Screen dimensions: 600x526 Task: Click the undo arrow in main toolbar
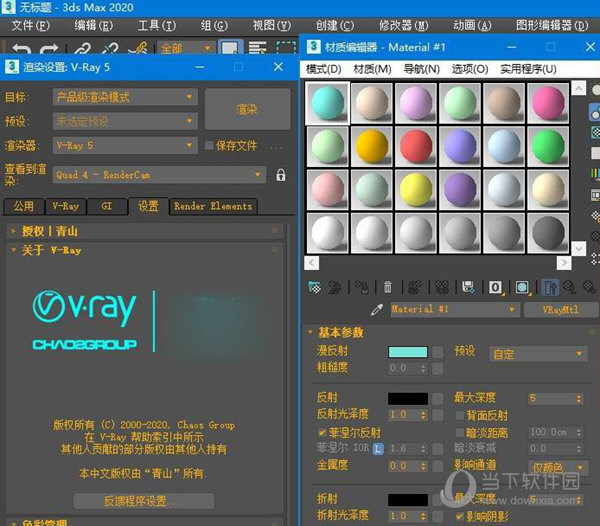(x=21, y=49)
